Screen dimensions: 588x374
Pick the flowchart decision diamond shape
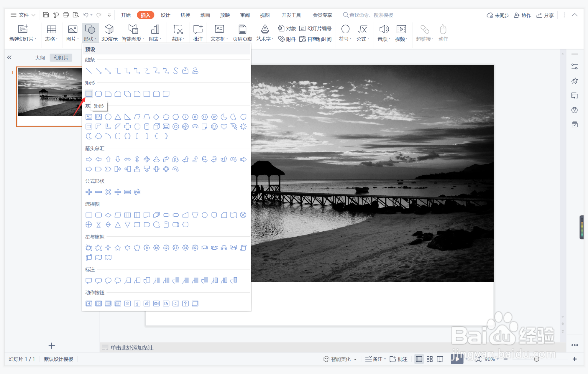(x=108, y=215)
